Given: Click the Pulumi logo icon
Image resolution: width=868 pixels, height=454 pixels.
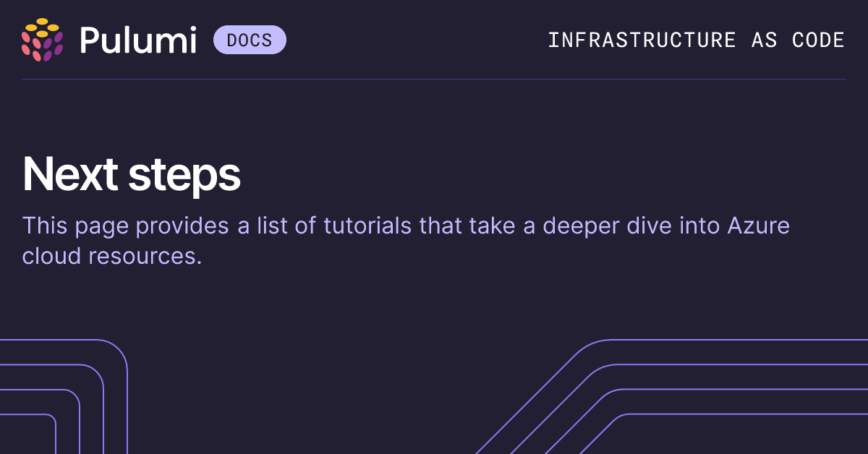Looking at the screenshot, I should [x=43, y=40].
